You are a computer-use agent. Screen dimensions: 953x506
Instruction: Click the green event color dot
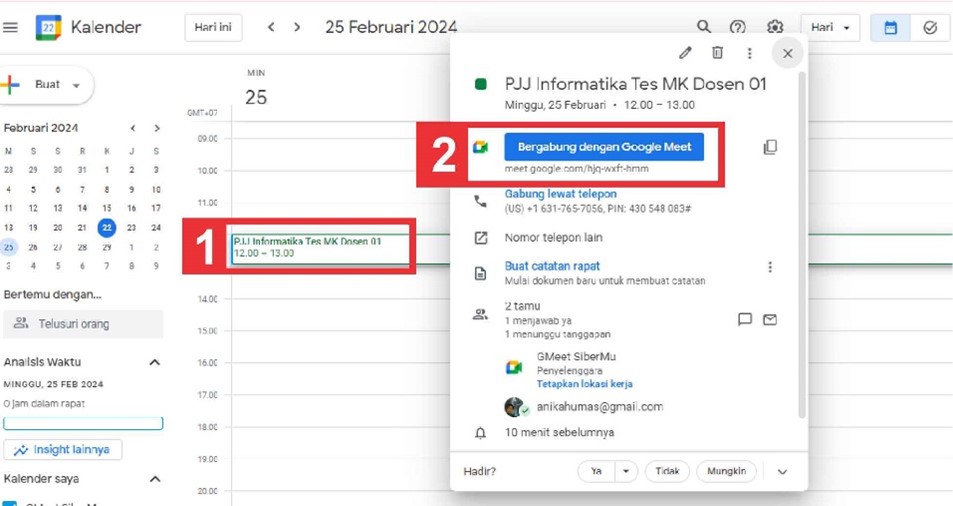[x=481, y=85]
